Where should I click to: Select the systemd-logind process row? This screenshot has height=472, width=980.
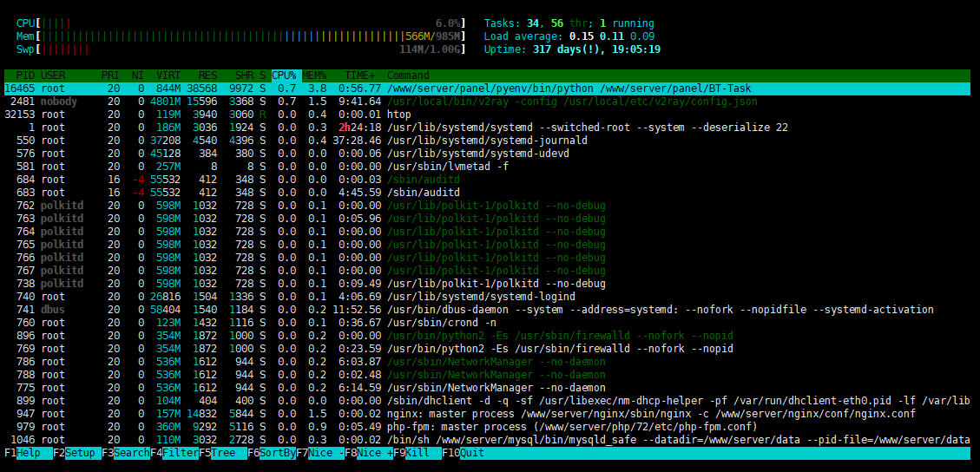(488, 297)
